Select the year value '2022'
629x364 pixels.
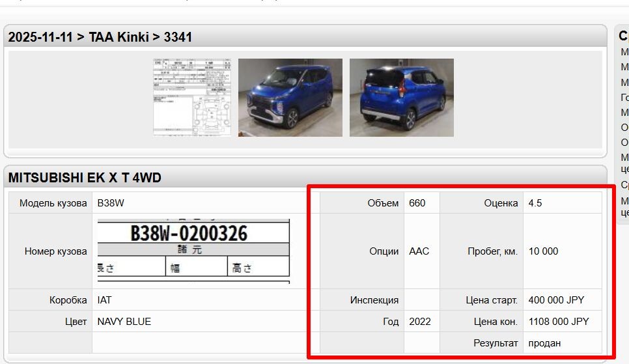(420, 322)
